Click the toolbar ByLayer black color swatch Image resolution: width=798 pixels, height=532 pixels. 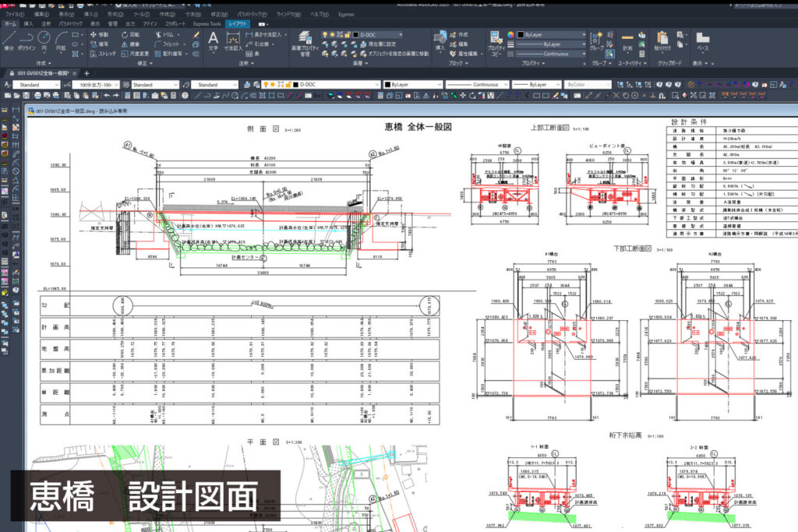pos(387,84)
